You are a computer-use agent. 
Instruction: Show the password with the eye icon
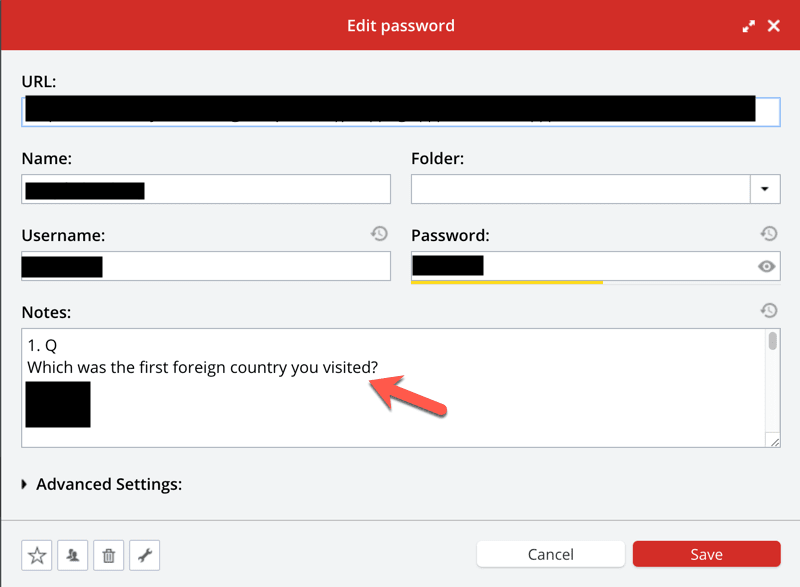767,266
